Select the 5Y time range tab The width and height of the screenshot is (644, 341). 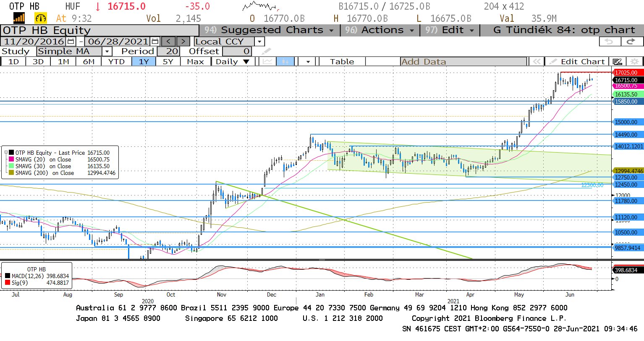click(x=168, y=62)
